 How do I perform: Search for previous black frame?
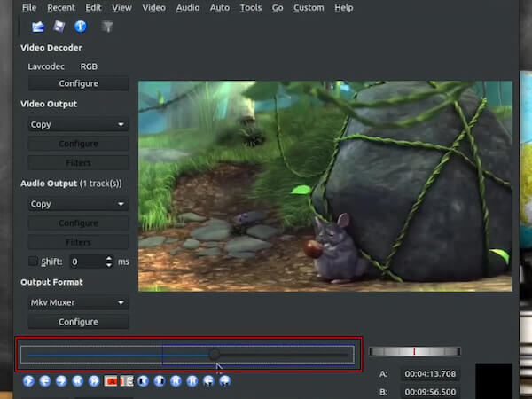(143, 381)
